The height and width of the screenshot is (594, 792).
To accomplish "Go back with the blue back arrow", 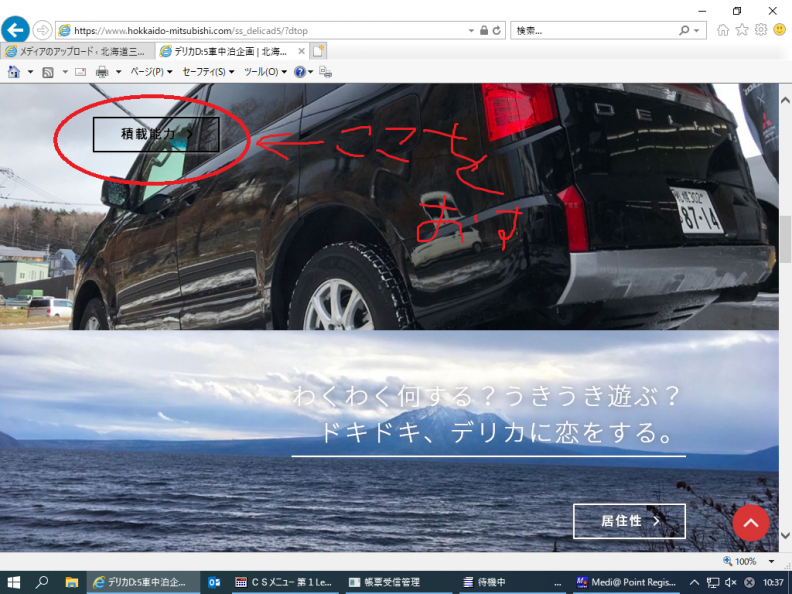I will (x=15, y=30).
